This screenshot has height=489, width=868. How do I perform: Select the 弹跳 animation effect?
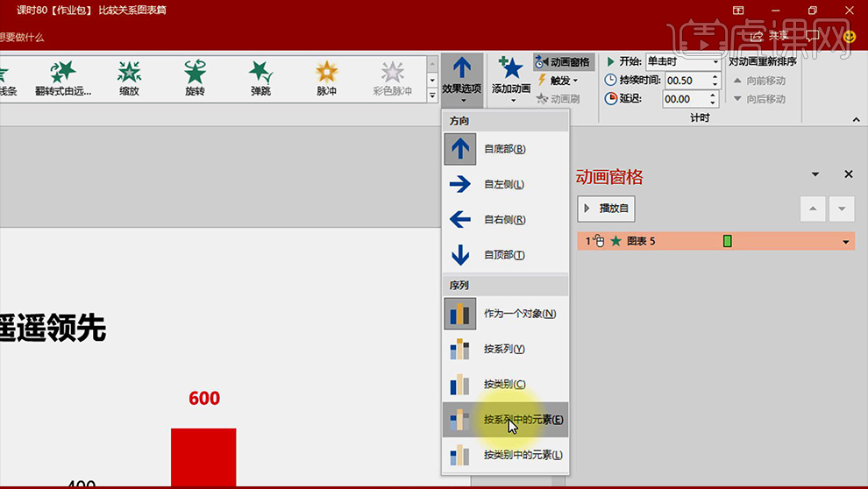(x=260, y=79)
